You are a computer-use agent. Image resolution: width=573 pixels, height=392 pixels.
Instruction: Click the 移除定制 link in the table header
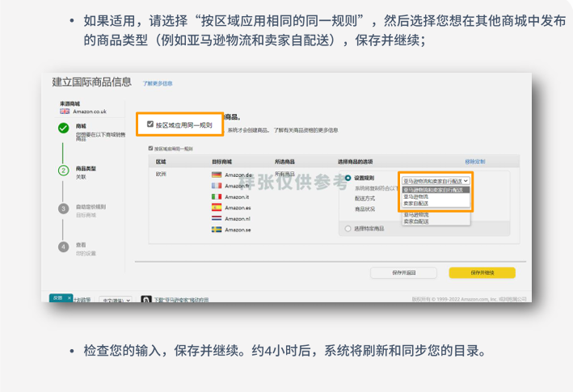coord(475,162)
